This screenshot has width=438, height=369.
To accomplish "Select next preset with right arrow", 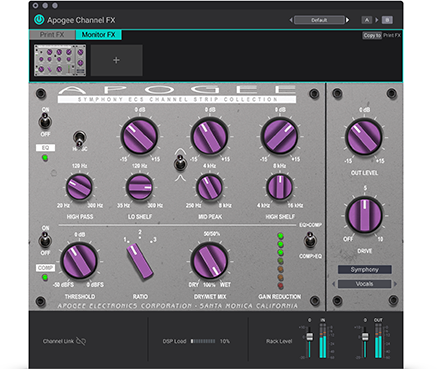I will click(x=347, y=20).
